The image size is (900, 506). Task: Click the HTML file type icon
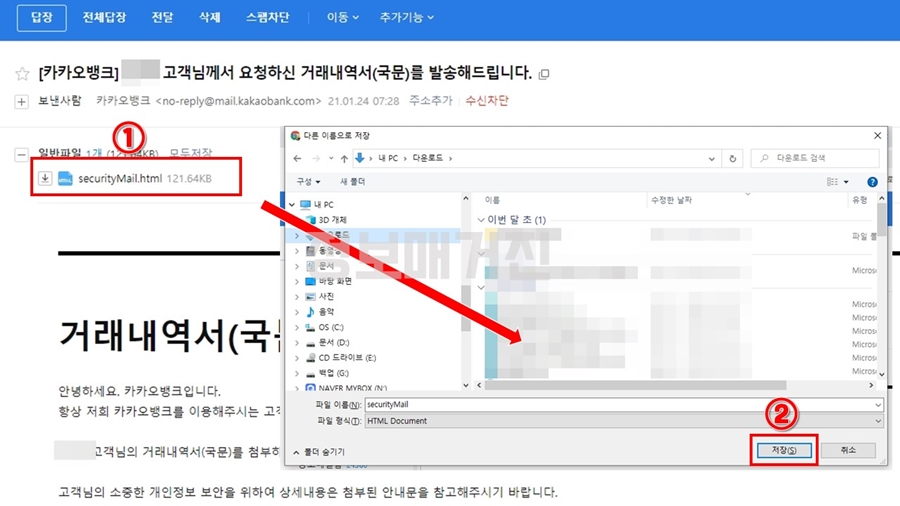(x=65, y=178)
